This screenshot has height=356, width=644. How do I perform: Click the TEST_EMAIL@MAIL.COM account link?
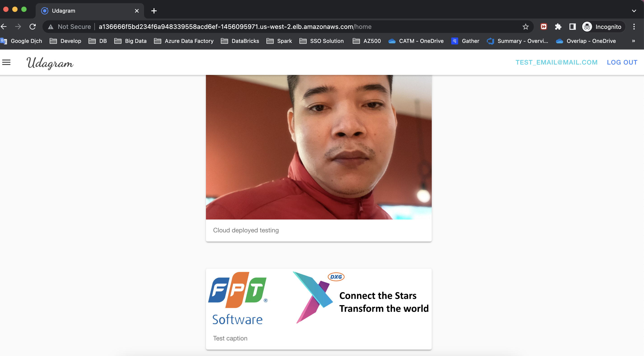click(x=557, y=62)
